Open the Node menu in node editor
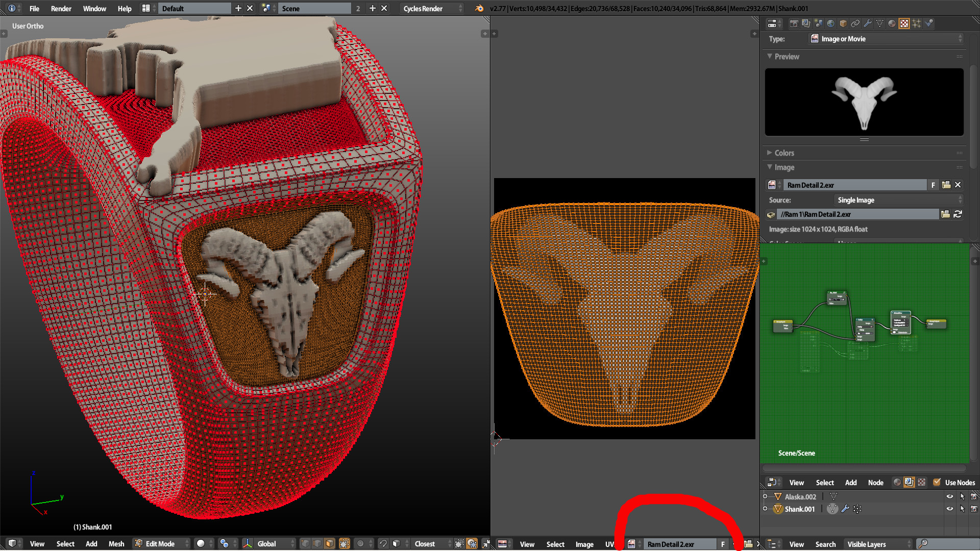The width and height of the screenshot is (980, 551). 876,482
